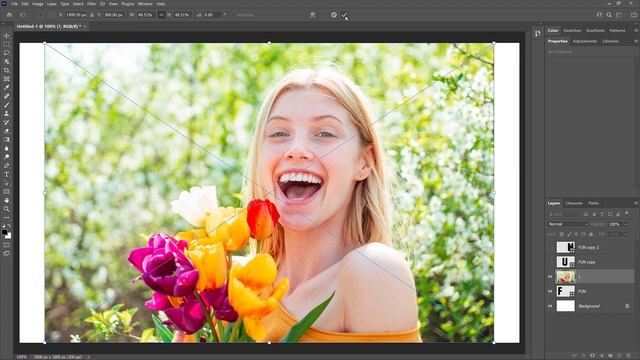Switch to warp mode icon in options bar
Screen dimensions: 640x360
click(312, 15)
